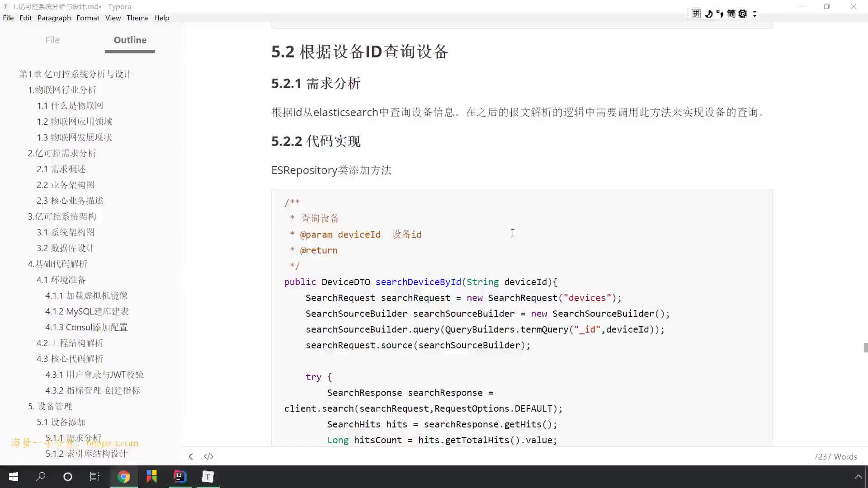Go to outline item 4.1 环境准备
This screenshot has height=488, width=868.
pyautogui.click(x=61, y=280)
